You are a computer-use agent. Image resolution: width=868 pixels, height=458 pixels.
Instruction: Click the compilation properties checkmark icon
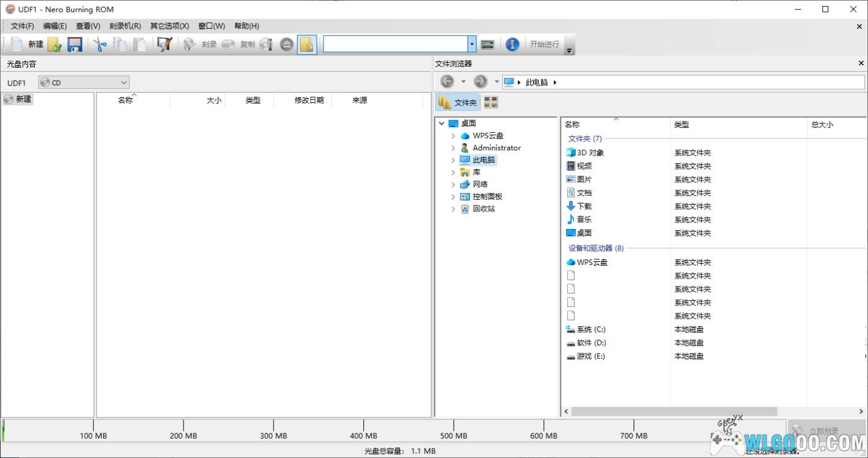pyautogui.click(x=164, y=44)
